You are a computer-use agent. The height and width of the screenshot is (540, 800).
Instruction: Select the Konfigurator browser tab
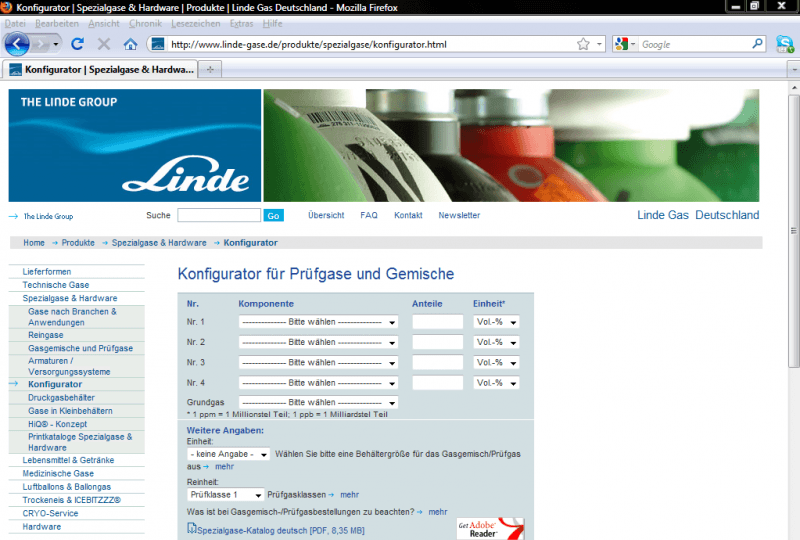tap(101, 69)
